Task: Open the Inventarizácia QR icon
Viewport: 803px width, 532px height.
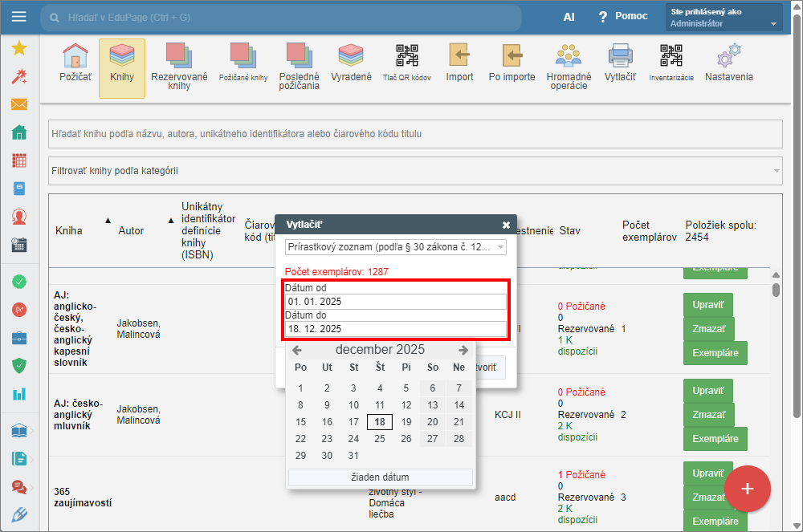Action: tap(671, 63)
